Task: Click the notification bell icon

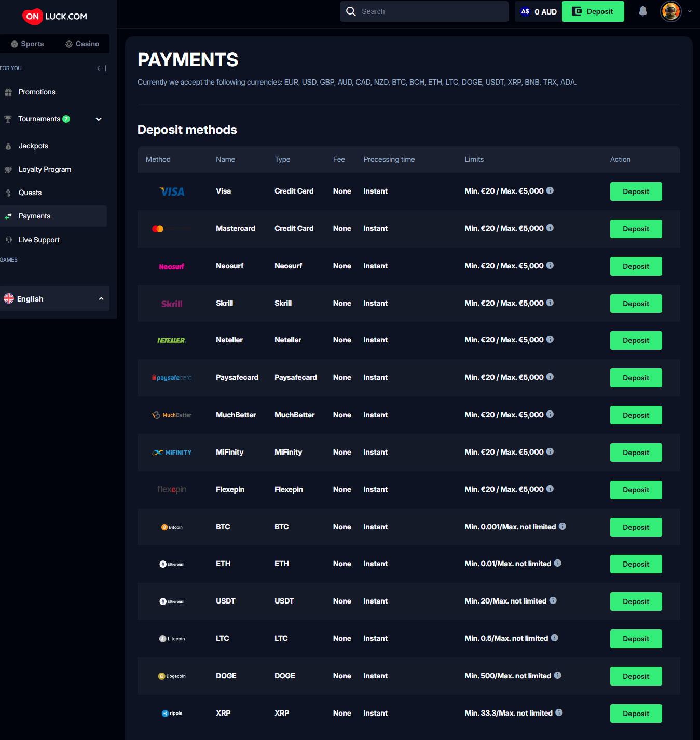Action: coord(642,11)
